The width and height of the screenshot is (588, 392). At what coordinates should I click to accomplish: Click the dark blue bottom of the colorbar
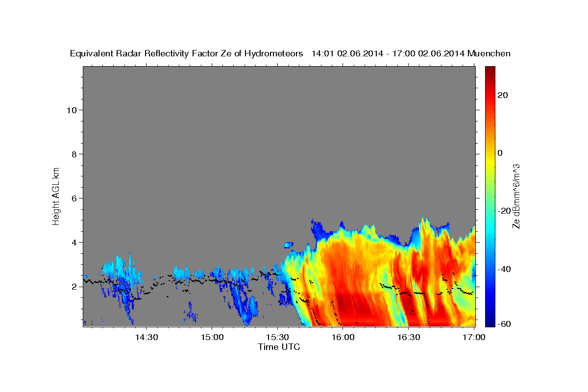[490, 322]
